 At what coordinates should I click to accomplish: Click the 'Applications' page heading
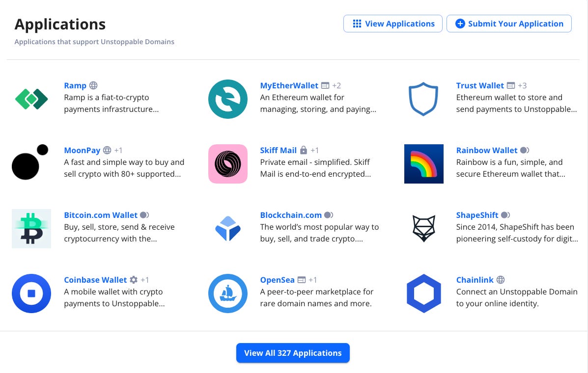click(x=60, y=24)
